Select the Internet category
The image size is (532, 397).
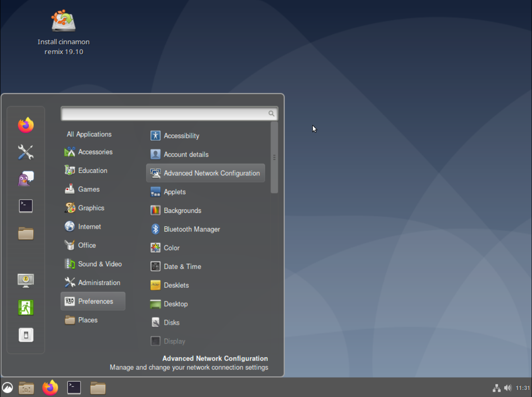pos(93,227)
